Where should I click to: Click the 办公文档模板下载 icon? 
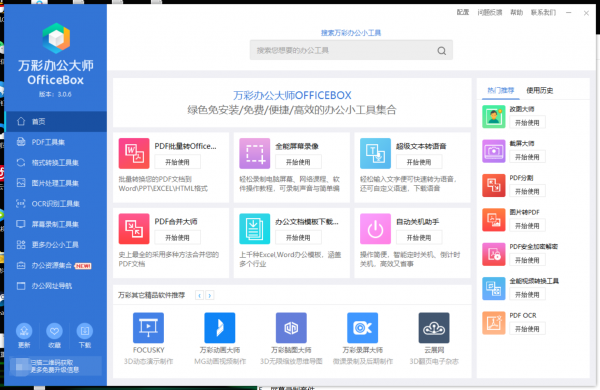click(x=254, y=229)
